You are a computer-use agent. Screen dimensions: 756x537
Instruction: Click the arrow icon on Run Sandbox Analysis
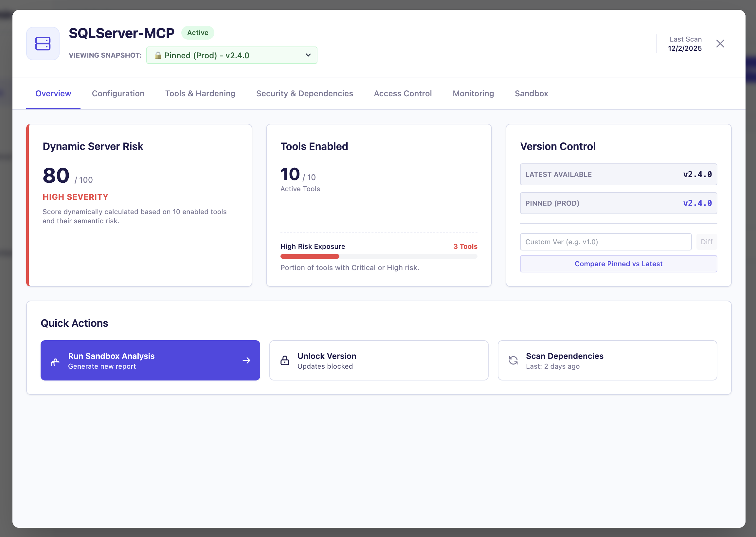246,361
